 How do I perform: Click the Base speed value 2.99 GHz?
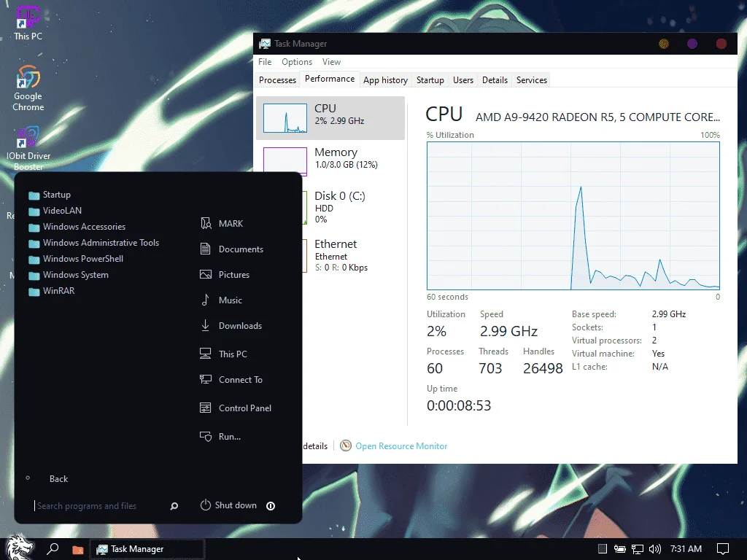(x=669, y=314)
